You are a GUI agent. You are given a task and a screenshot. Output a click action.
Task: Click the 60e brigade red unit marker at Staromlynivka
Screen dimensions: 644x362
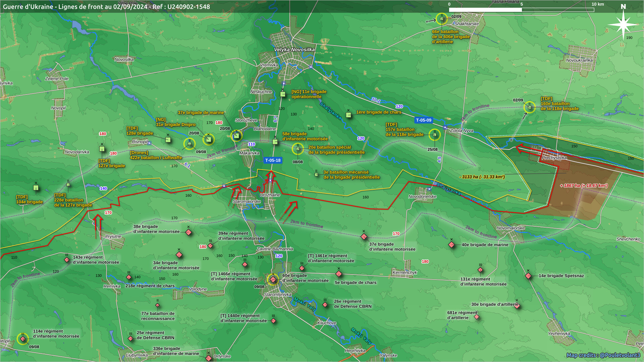tap(273, 280)
